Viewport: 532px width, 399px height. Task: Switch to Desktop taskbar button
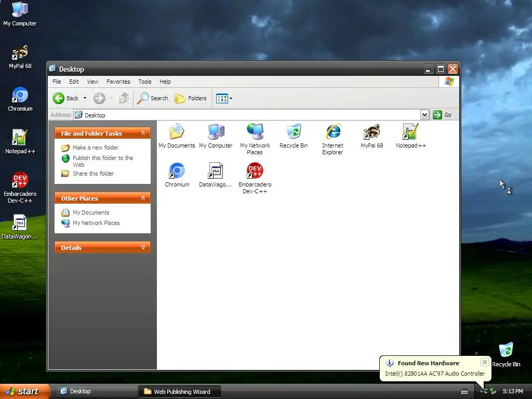click(x=96, y=391)
